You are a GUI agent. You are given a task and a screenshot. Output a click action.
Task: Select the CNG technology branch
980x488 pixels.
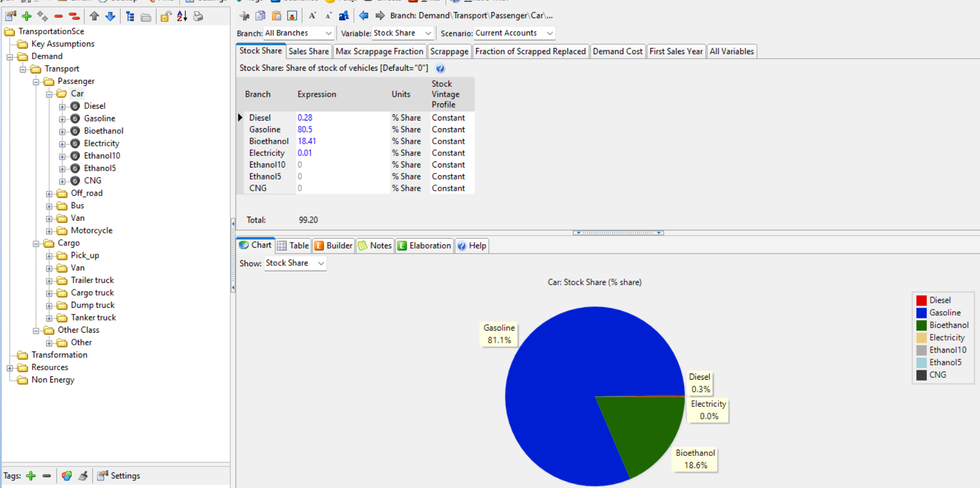coord(92,181)
